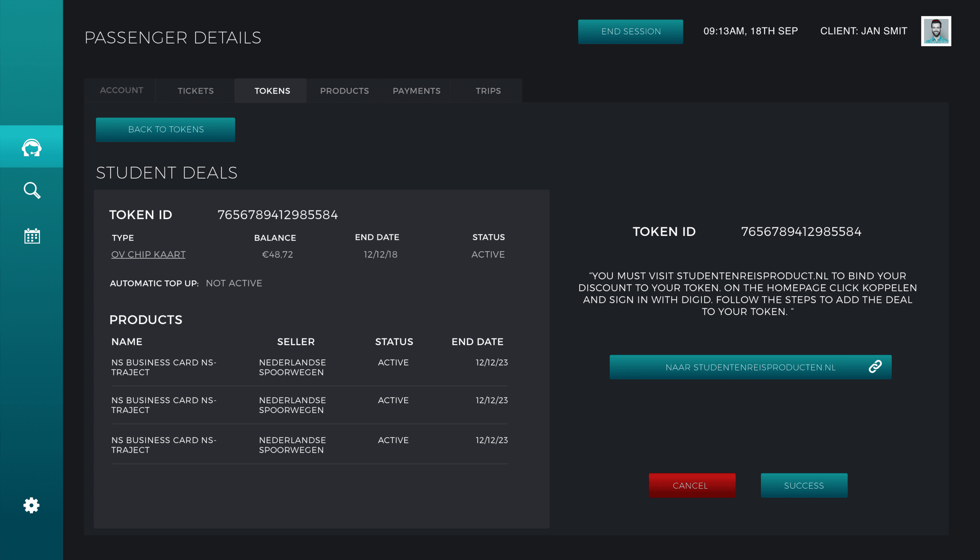Open the calendar sidebar icon
This screenshot has width=980, height=560.
pos(32,236)
